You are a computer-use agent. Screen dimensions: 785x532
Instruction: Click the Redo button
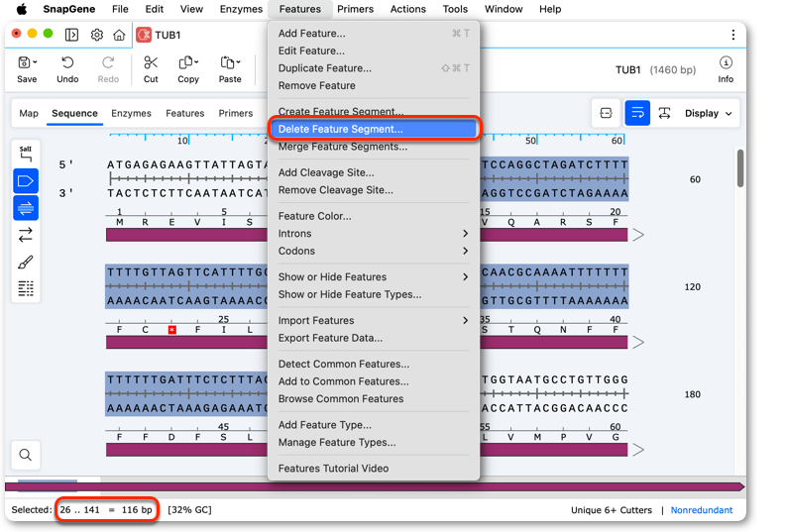pyautogui.click(x=108, y=69)
